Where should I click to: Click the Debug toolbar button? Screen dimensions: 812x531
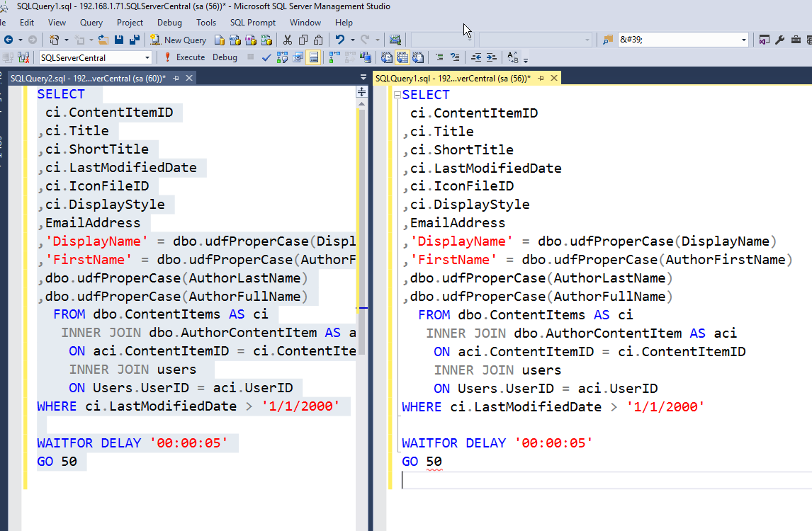pyautogui.click(x=225, y=57)
